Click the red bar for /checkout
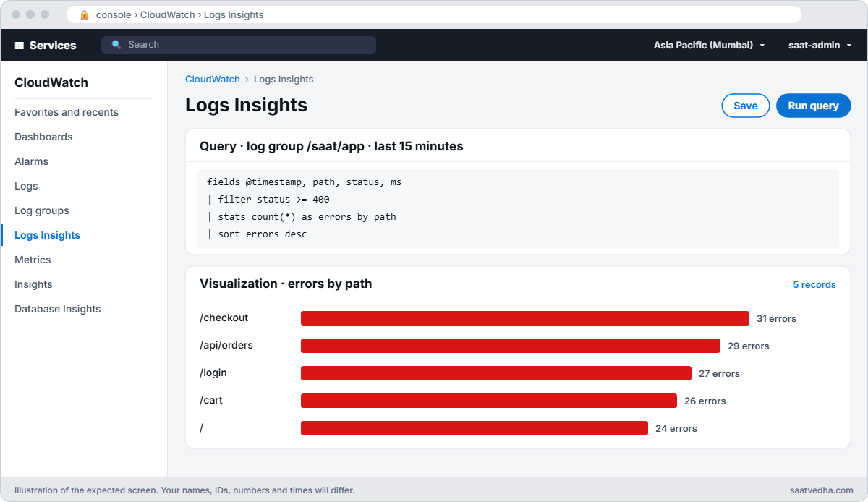868x502 pixels. click(525, 318)
